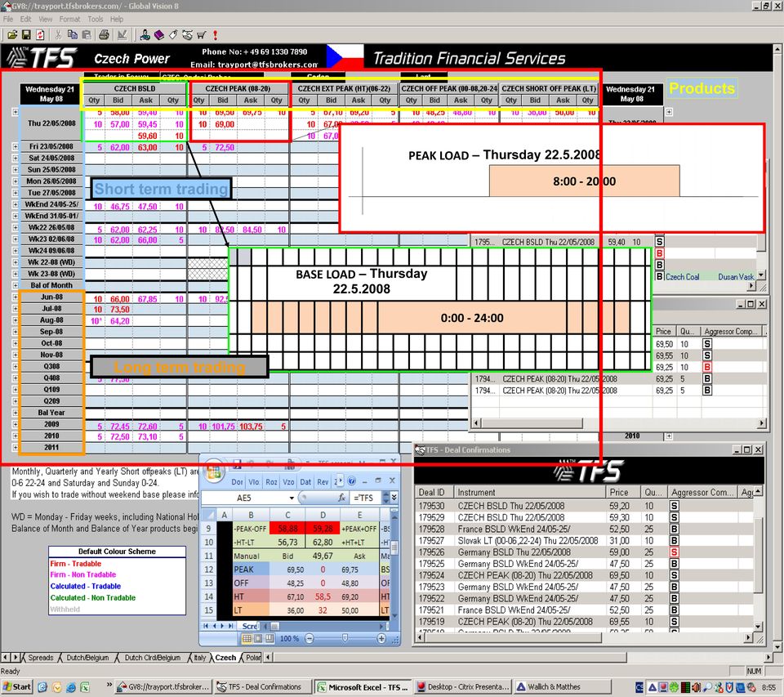784x697 pixels.
Task: Click the red exclamation alert icon
Action: pos(216,35)
